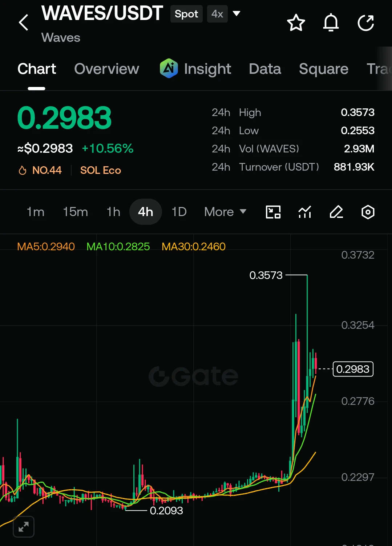This screenshot has width=392, height=546.
Task: Tap the WAVES/USDT pair title
Action: pyautogui.click(x=102, y=13)
